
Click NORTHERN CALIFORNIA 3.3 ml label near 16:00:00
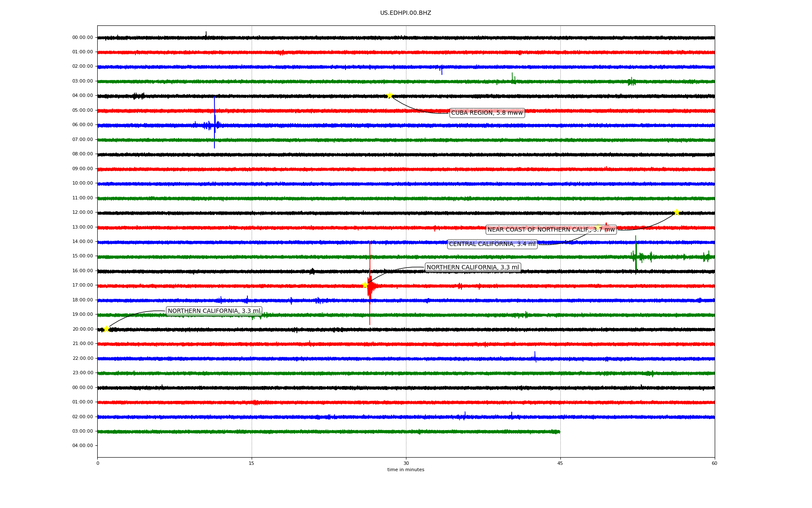click(472, 267)
